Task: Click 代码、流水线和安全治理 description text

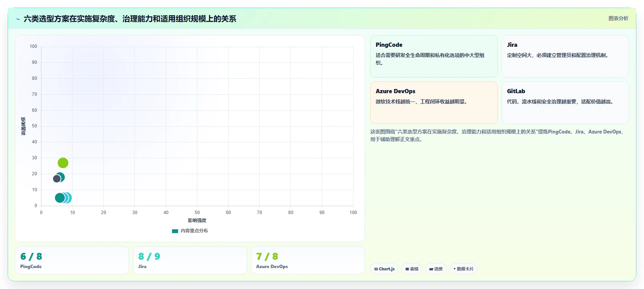Action: click(x=561, y=102)
